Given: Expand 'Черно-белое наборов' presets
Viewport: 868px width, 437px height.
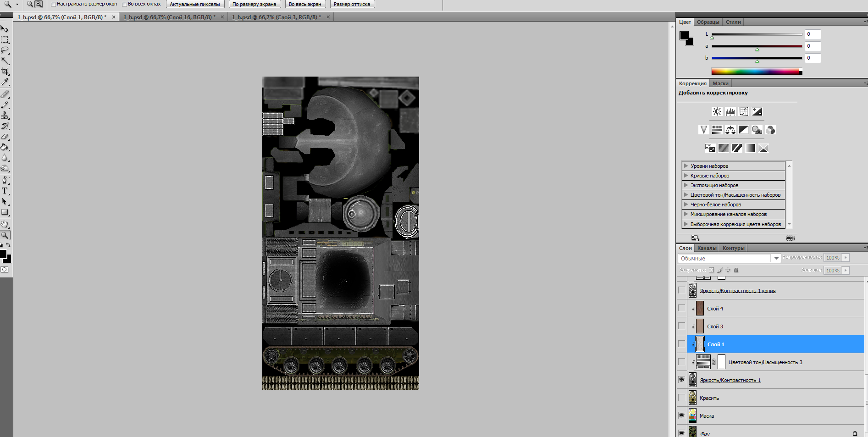Looking at the screenshot, I should coord(686,204).
